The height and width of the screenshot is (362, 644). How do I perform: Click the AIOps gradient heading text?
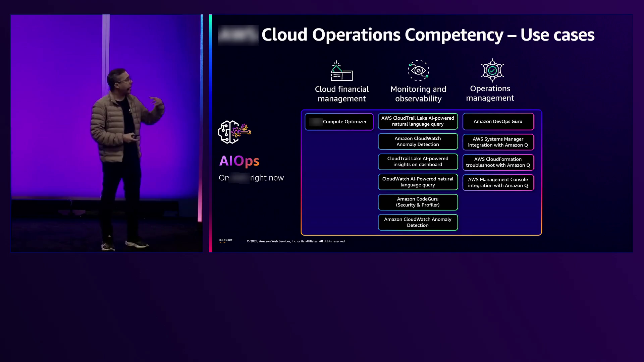point(239,161)
